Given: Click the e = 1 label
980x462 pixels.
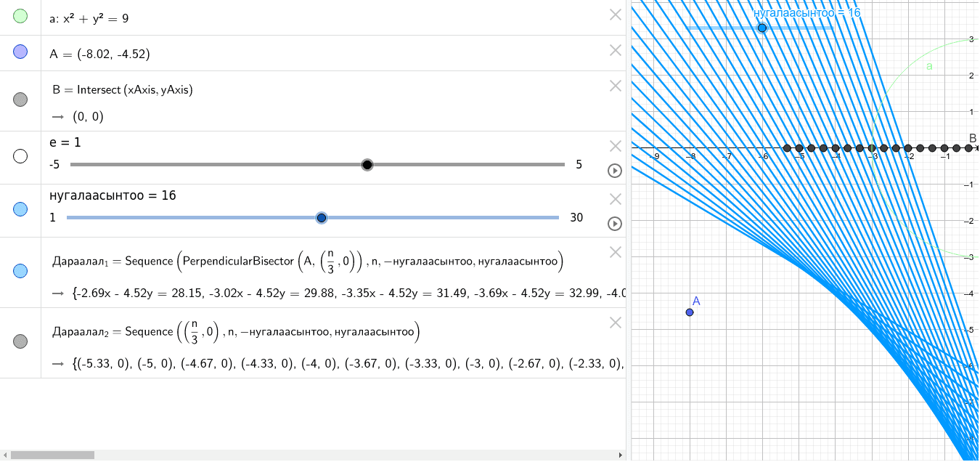Looking at the screenshot, I should (x=65, y=143).
